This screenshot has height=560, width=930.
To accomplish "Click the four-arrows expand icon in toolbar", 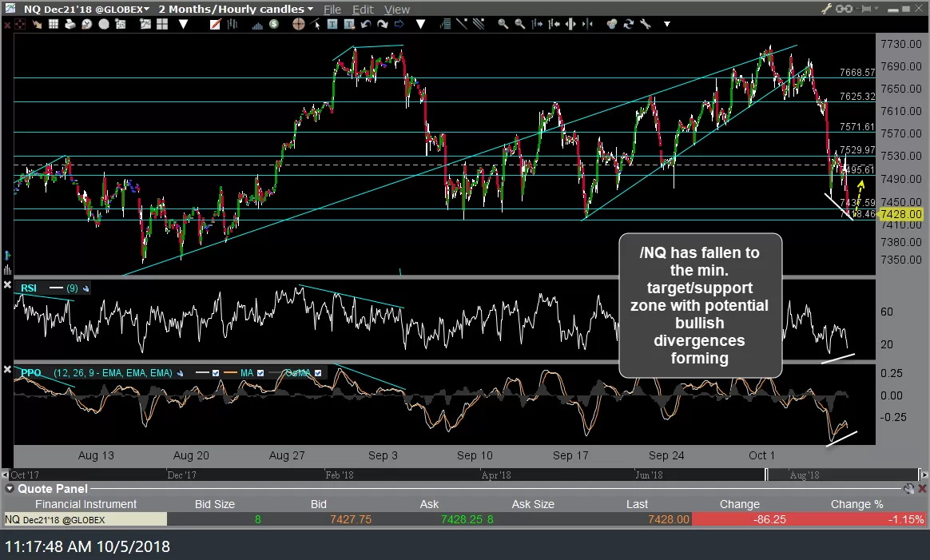I will 20,24.
